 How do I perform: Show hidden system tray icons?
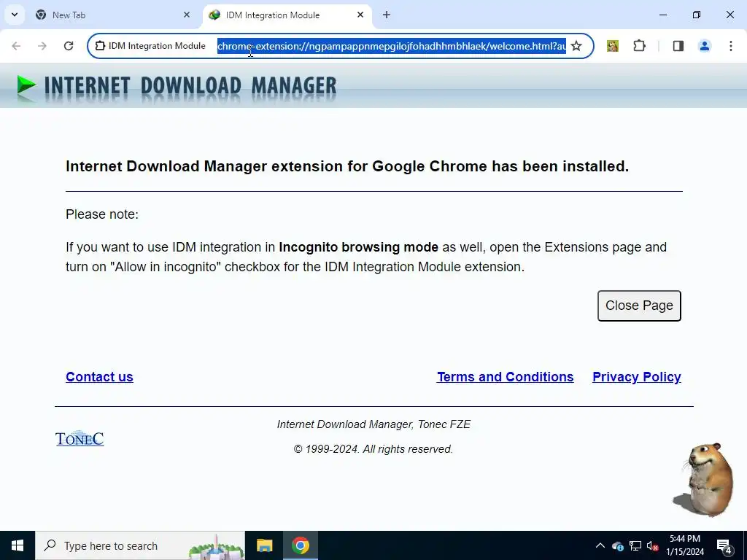coord(600,545)
